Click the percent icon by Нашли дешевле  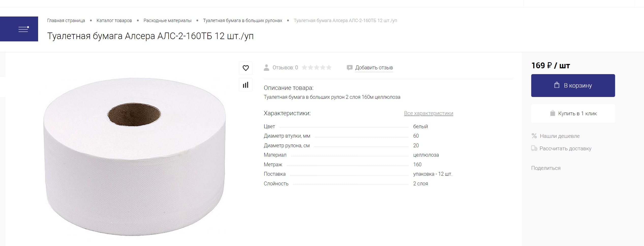[x=534, y=136]
